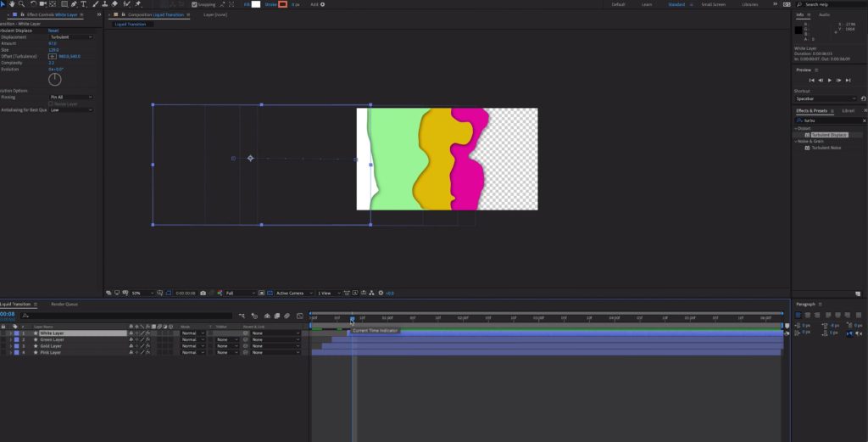Open the Displacement type dropdown
Viewport: 868px width, 442px height.
71,37
